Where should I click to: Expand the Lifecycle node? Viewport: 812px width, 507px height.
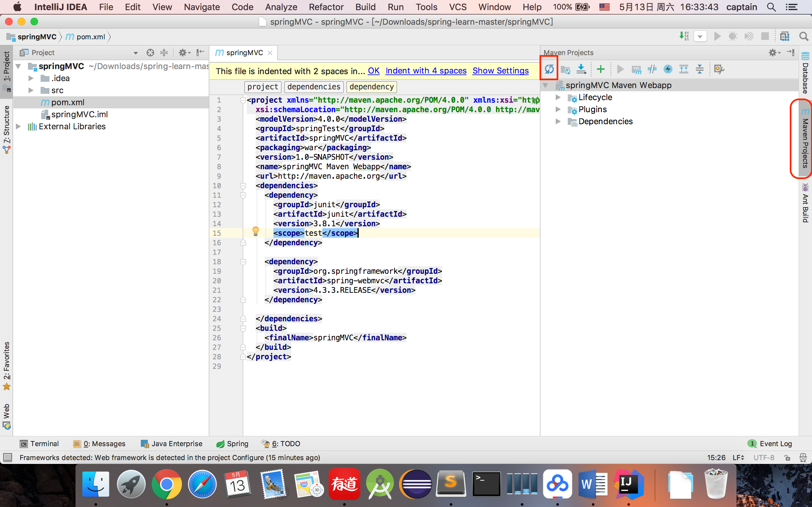558,97
